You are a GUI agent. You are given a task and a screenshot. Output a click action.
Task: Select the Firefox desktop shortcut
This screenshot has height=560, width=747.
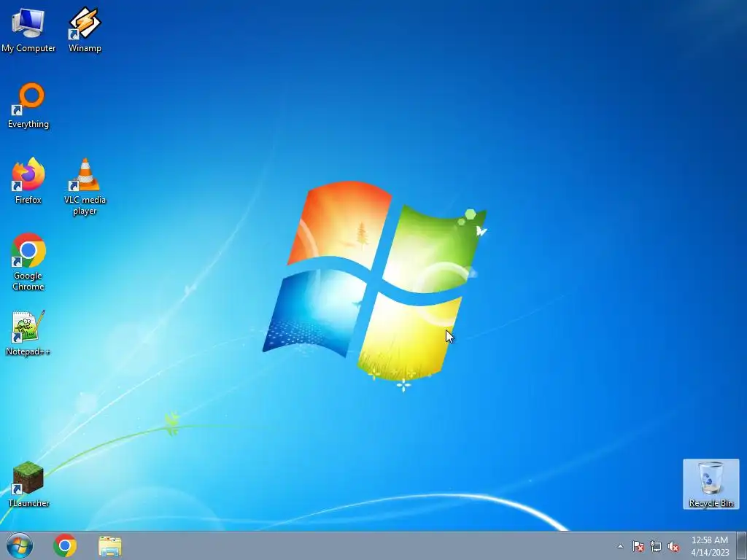coord(28,181)
